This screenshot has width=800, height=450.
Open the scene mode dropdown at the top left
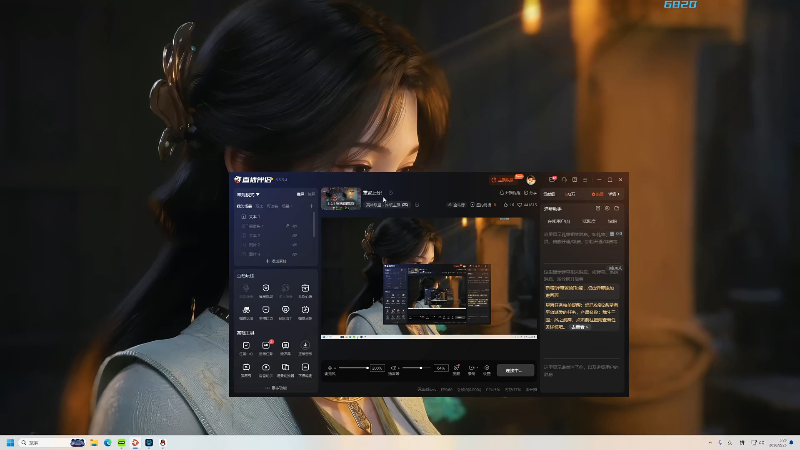click(x=248, y=194)
